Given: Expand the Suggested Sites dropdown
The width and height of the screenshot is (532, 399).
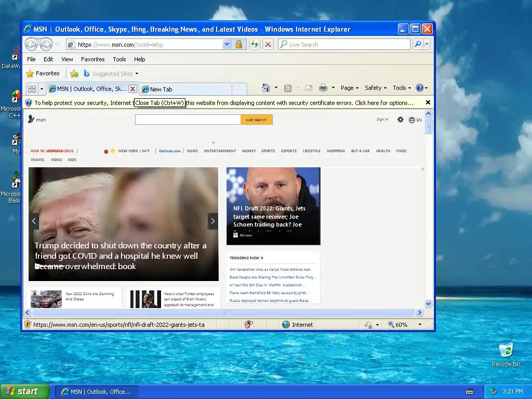Looking at the screenshot, I should coord(137,74).
